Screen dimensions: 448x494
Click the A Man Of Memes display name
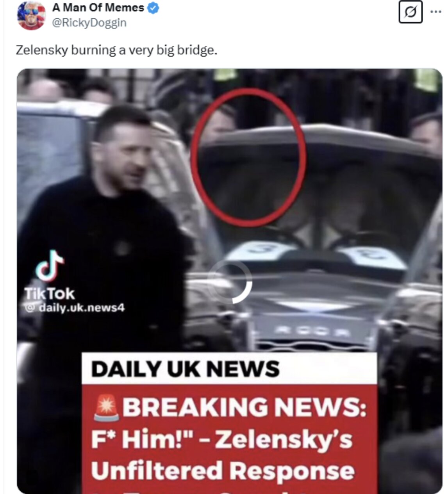(98, 7)
